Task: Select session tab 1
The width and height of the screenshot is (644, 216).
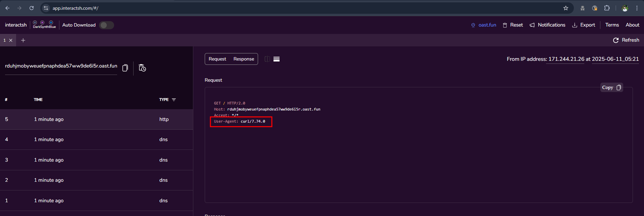Action: point(5,40)
